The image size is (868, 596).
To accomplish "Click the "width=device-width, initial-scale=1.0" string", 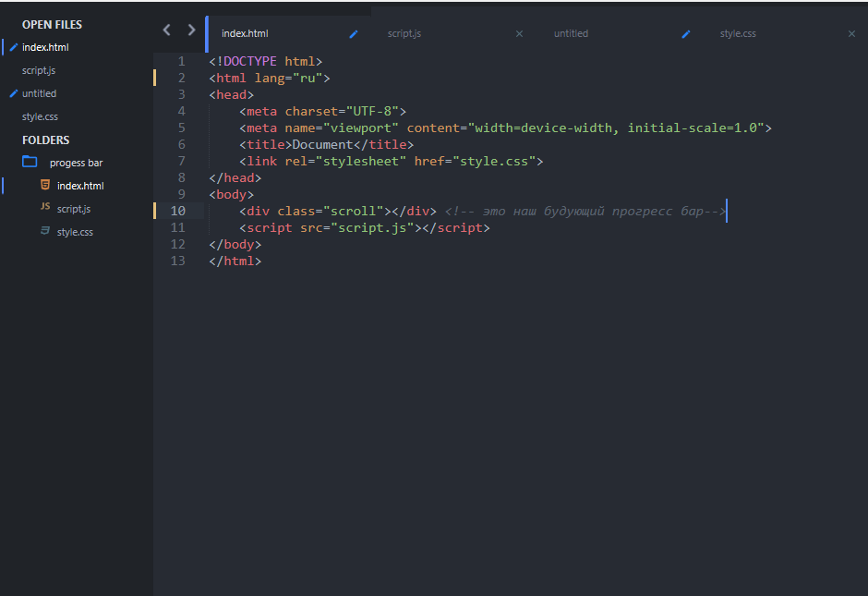I will [x=616, y=128].
